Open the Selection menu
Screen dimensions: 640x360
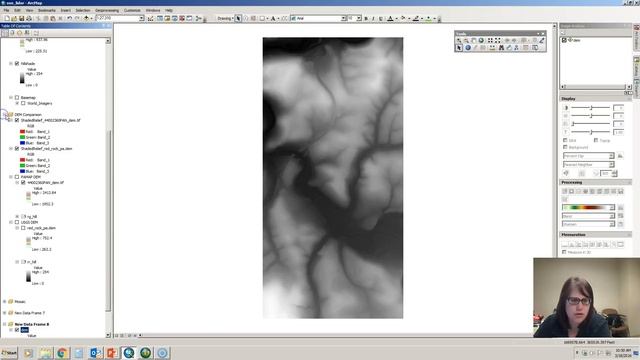[82, 10]
